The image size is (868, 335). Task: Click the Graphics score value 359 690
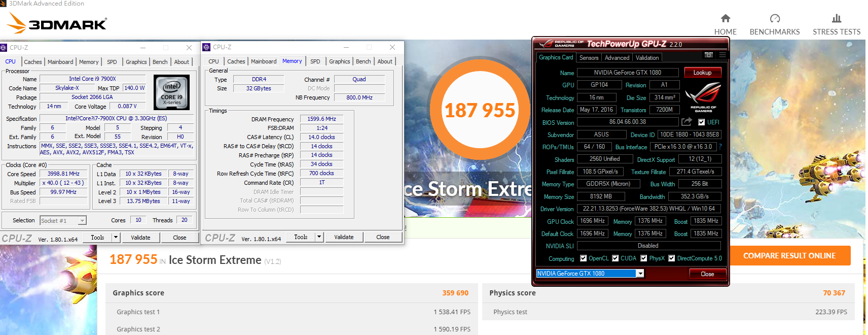point(455,293)
